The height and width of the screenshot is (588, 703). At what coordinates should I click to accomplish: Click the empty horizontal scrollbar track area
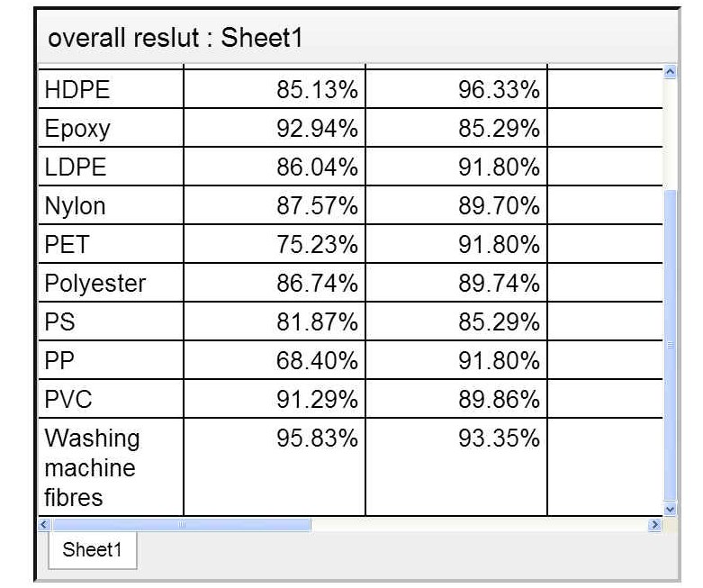click(480, 524)
